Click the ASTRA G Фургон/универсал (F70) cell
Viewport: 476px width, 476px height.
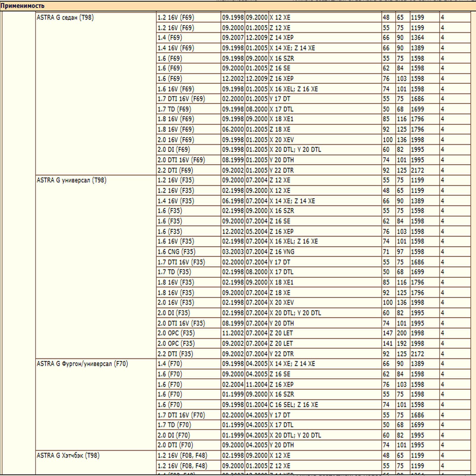coord(82,364)
